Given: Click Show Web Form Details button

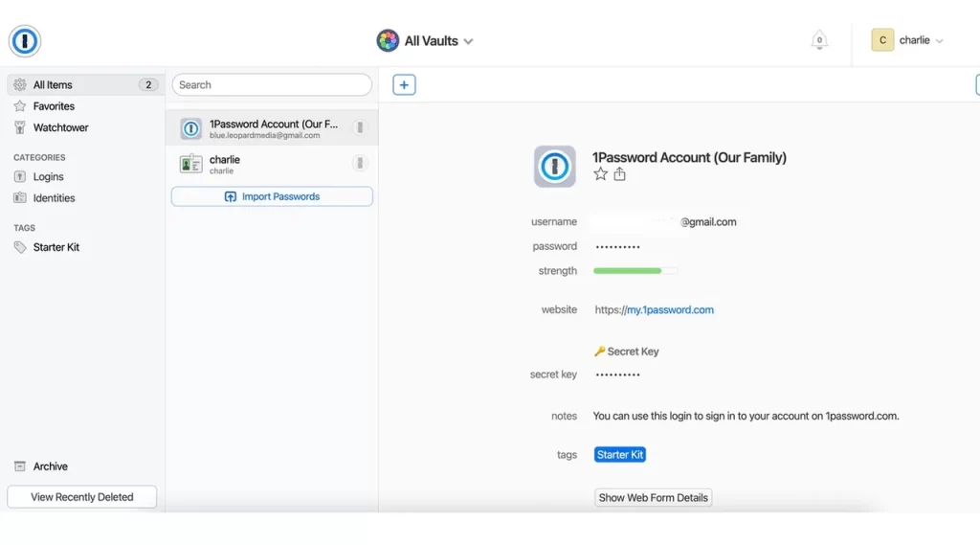Looking at the screenshot, I should 653,497.
